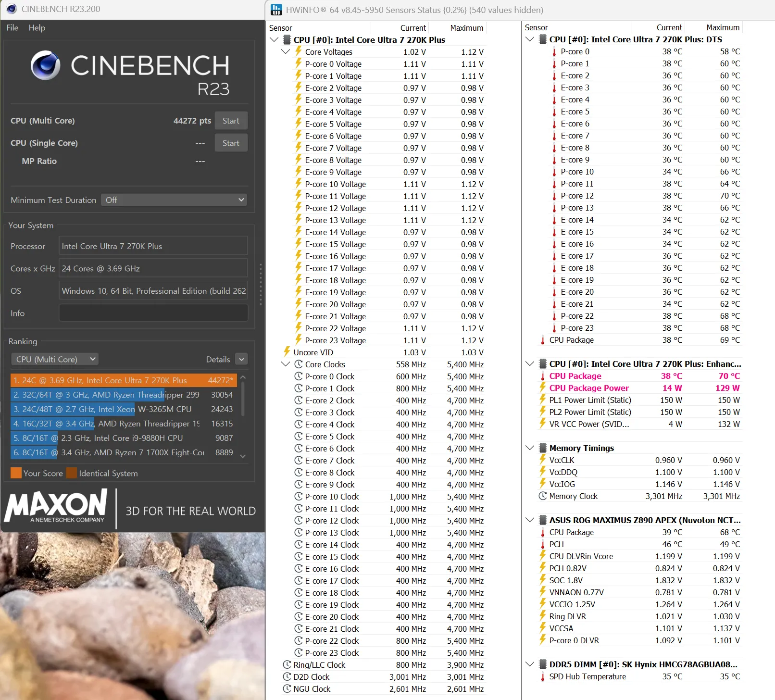Image resolution: width=775 pixels, height=700 pixels.
Task: Click the clock icon beside Ring/LLC Clock
Action: pyautogui.click(x=287, y=665)
